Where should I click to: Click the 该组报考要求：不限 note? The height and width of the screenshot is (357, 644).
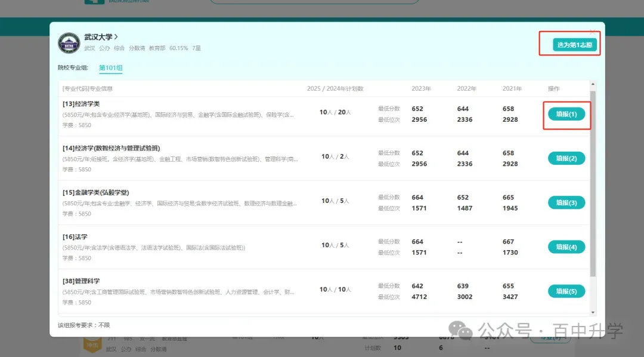click(x=84, y=325)
